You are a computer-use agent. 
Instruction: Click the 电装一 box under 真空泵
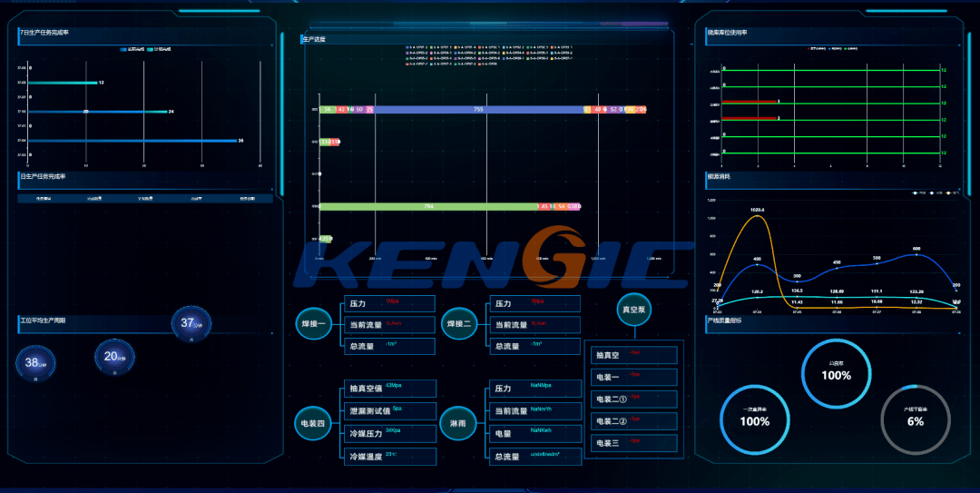click(633, 378)
